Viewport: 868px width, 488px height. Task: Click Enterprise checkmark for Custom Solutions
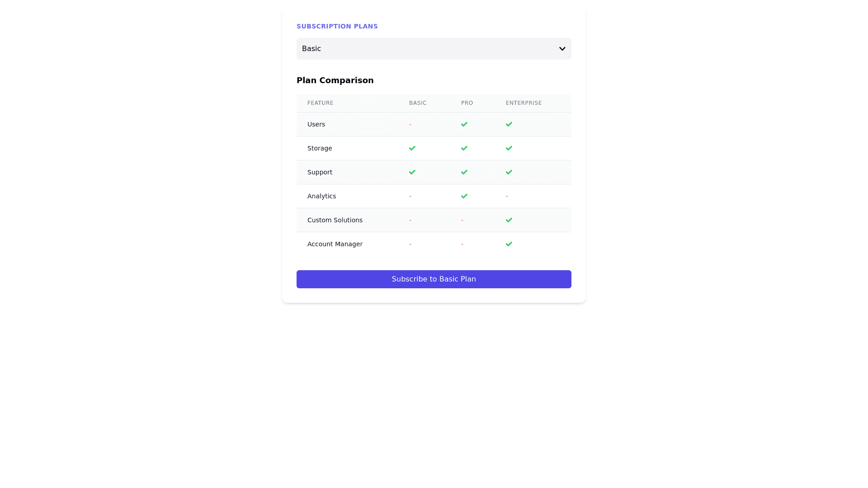click(509, 220)
